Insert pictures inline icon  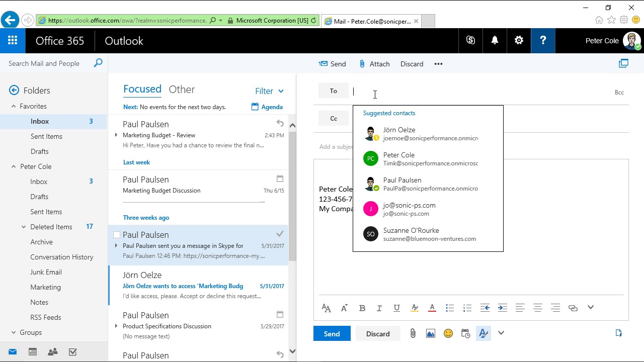click(430, 333)
